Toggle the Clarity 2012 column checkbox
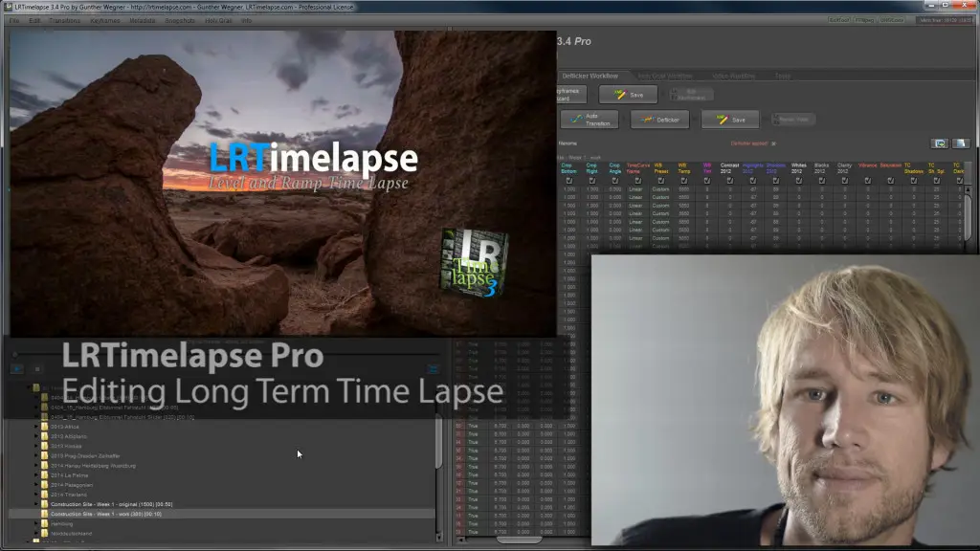The image size is (980, 551). click(844, 181)
